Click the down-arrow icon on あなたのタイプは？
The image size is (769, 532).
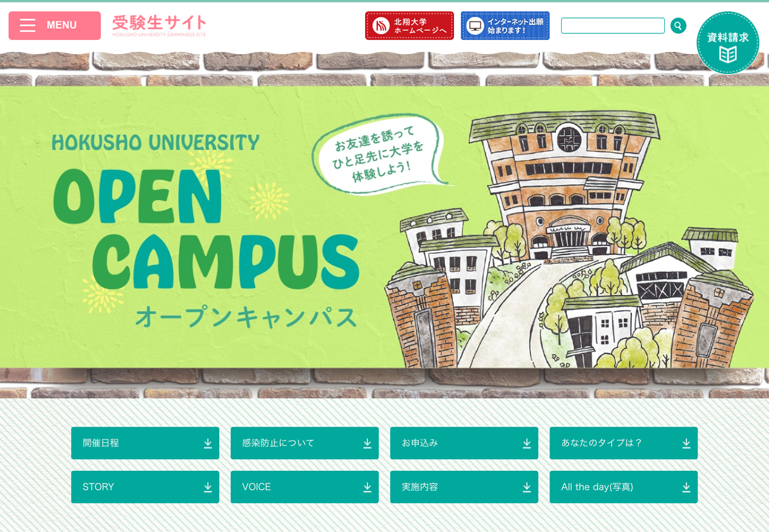coord(687,443)
